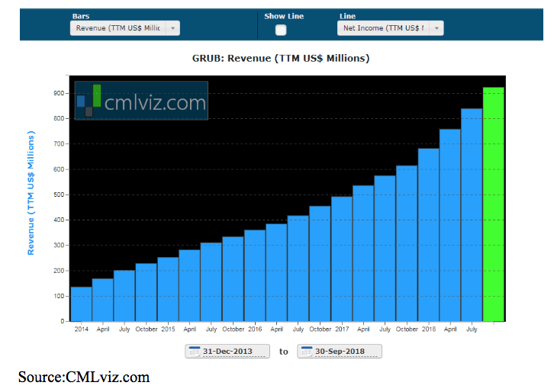Click the y-axis label Revenue (TTM US$ Millions)
This screenshot has height=392, width=554.
31,193
